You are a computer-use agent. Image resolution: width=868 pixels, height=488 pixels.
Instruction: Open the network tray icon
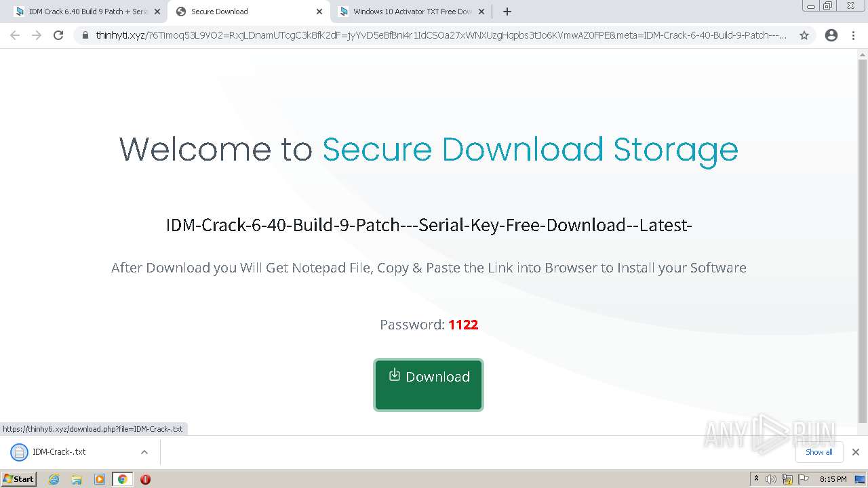tap(787, 479)
